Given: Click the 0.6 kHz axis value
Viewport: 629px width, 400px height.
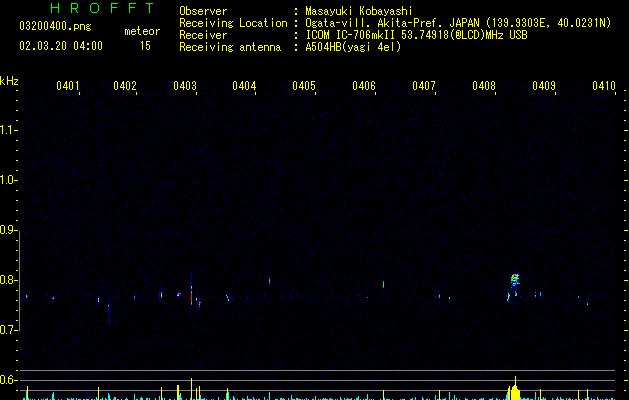Looking at the screenshot, I should pos(8,380).
